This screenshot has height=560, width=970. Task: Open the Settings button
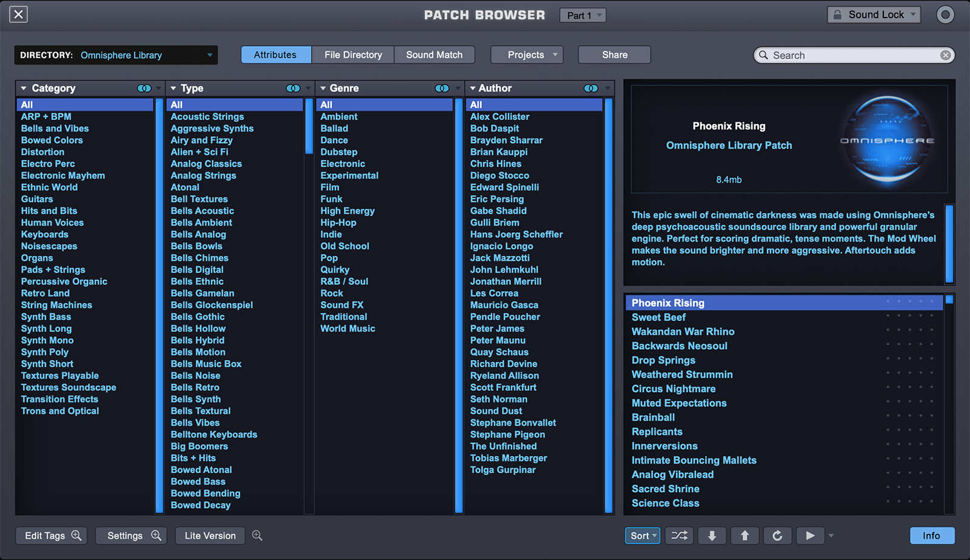pyautogui.click(x=131, y=535)
